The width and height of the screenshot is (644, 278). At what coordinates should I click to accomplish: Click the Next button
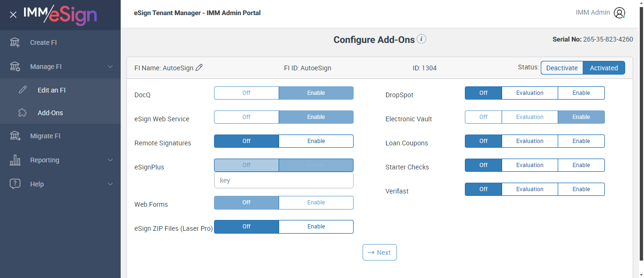tap(380, 253)
